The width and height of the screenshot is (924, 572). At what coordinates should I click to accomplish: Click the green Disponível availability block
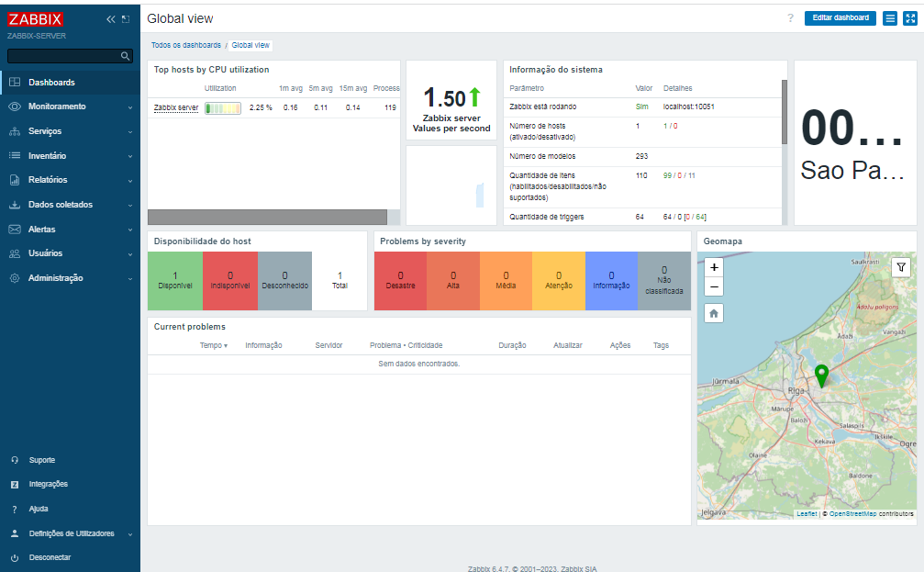click(x=175, y=281)
